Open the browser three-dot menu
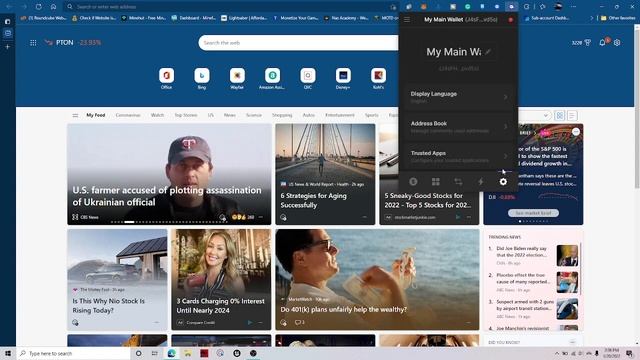This screenshot has width=640, height=360. pyautogui.click(x=573, y=7)
